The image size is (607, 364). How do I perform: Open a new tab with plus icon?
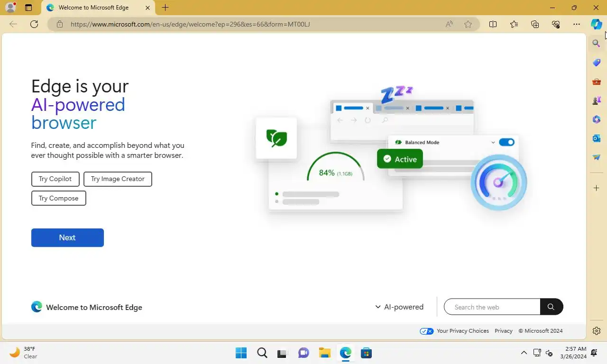[165, 8]
